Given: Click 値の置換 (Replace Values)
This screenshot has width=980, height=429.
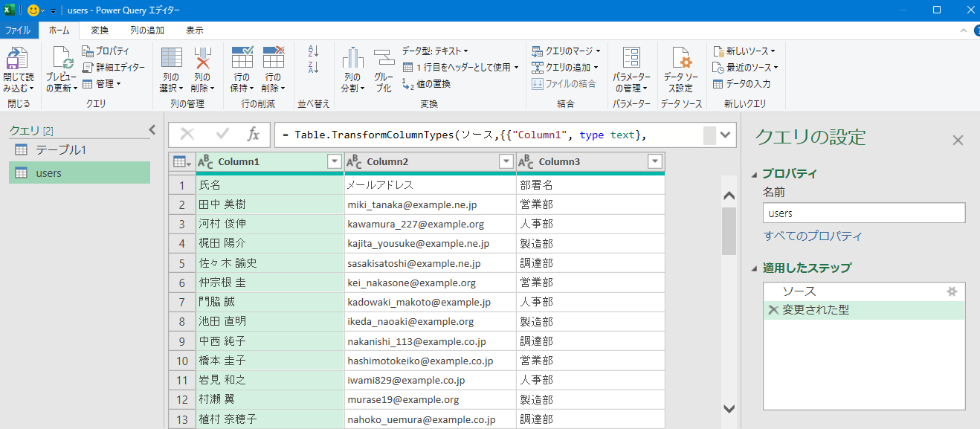Looking at the screenshot, I should 426,84.
